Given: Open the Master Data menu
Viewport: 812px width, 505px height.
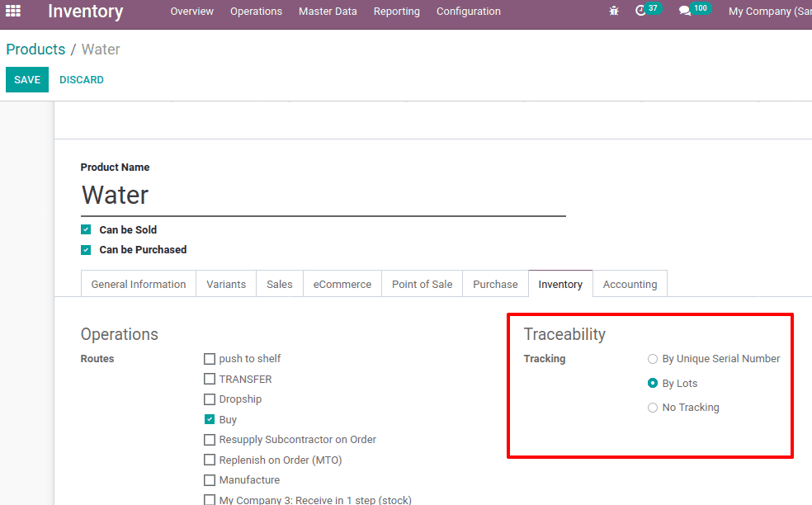Looking at the screenshot, I should coord(328,11).
